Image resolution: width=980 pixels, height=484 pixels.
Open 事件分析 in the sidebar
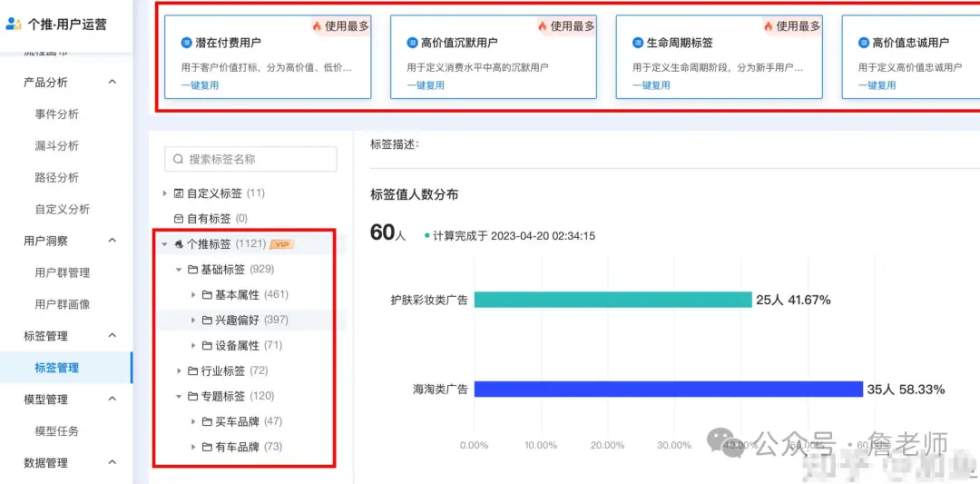(x=57, y=114)
